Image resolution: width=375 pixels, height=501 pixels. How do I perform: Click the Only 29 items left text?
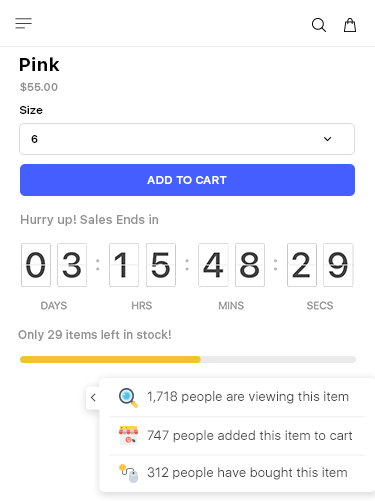point(95,335)
